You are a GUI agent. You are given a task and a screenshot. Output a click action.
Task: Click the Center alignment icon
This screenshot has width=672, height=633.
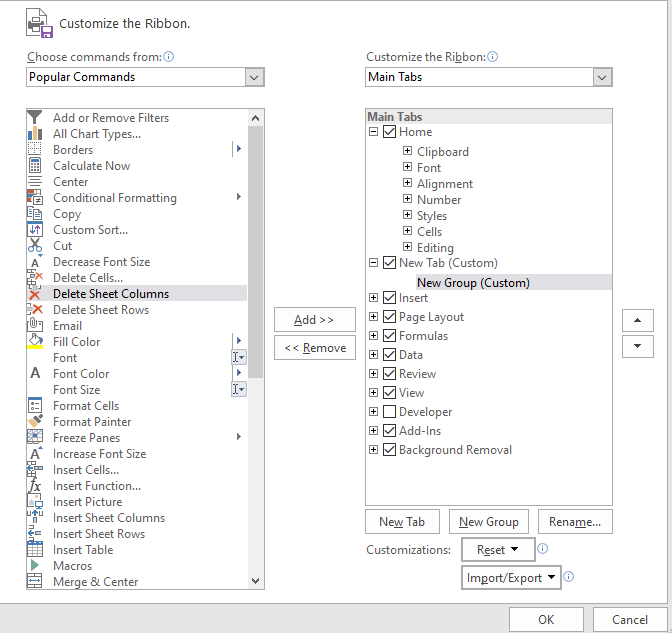pyautogui.click(x=35, y=181)
